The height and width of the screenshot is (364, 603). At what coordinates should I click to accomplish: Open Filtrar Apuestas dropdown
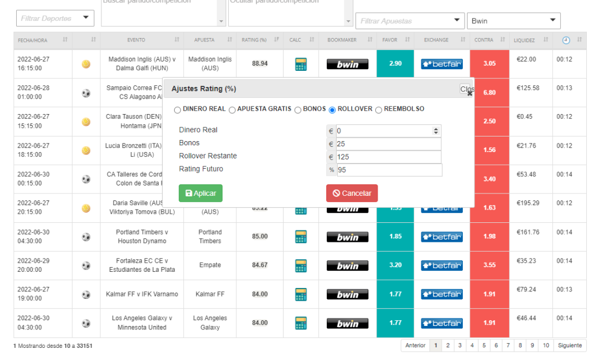410,21
